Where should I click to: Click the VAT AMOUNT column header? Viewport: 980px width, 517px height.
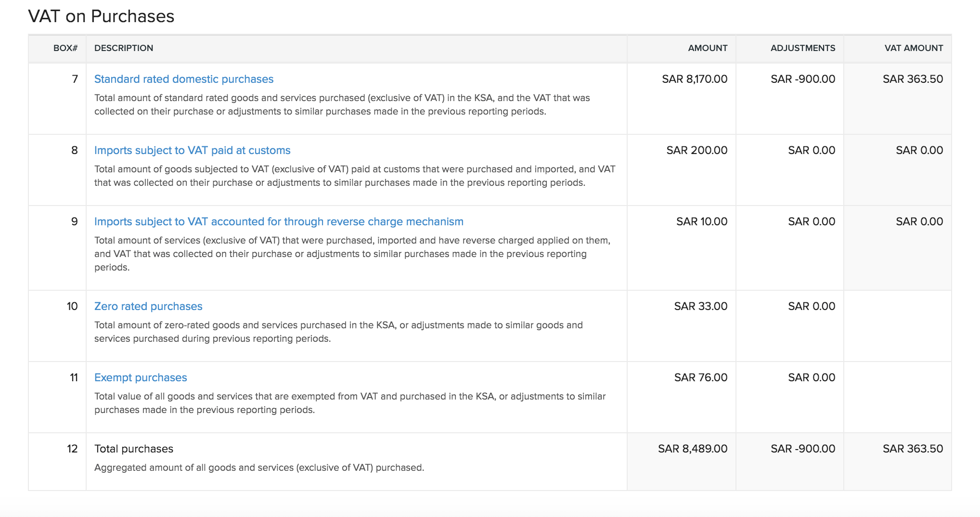click(914, 48)
